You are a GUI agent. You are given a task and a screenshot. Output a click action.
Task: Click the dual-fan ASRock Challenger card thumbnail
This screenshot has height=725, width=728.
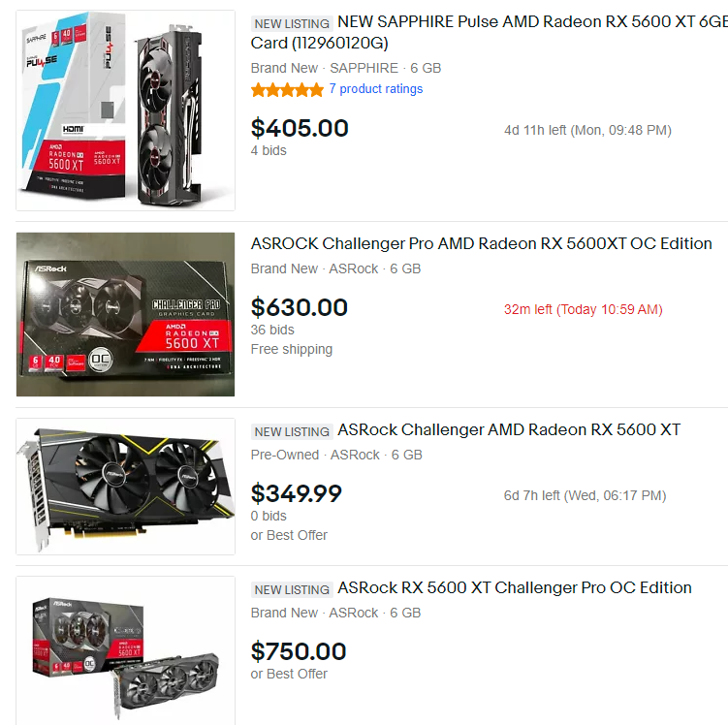coord(125,487)
